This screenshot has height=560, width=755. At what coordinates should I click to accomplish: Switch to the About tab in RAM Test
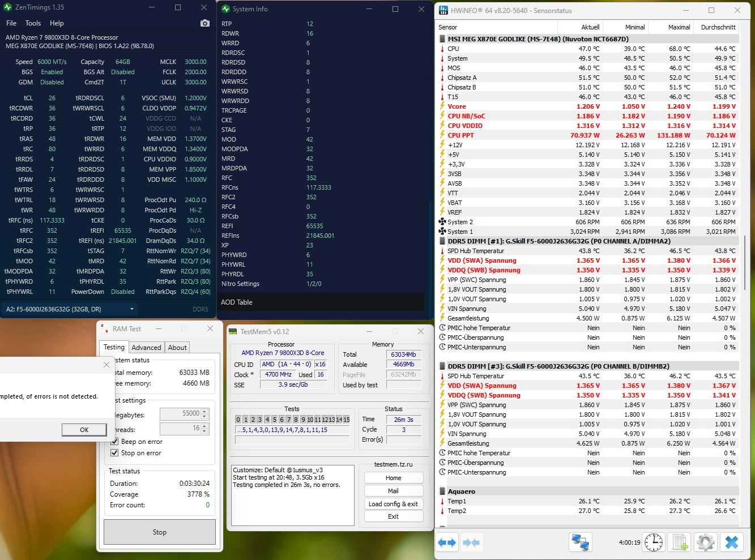point(177,348)
